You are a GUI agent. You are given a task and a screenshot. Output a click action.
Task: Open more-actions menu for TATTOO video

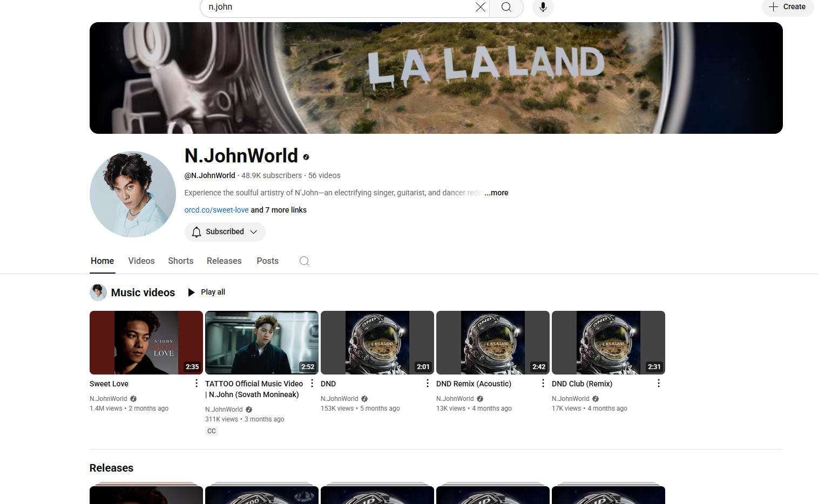click(312, 383)
